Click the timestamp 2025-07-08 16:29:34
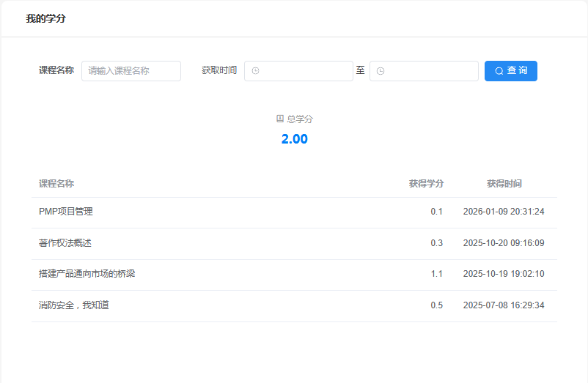588x383 pixels. (x=503, y=305)
